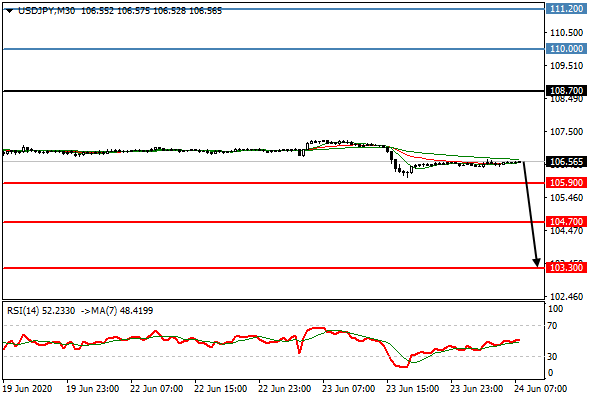Select the red 105.900 level label
This screenshot has width=590, height=400.
click(x=566, y=183)
